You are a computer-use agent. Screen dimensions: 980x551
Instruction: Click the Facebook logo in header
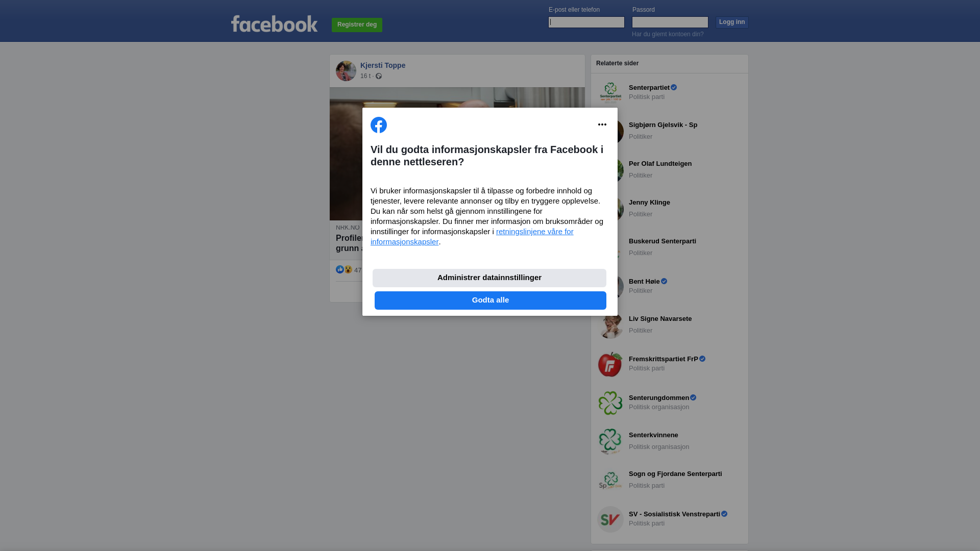point(274,23)
